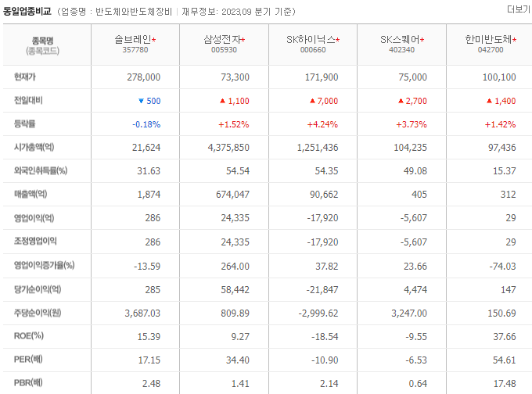Click the 등락률 row label
Image resolution: width=532 pixels, height=394 pixels.
click(x=24, y=124)
